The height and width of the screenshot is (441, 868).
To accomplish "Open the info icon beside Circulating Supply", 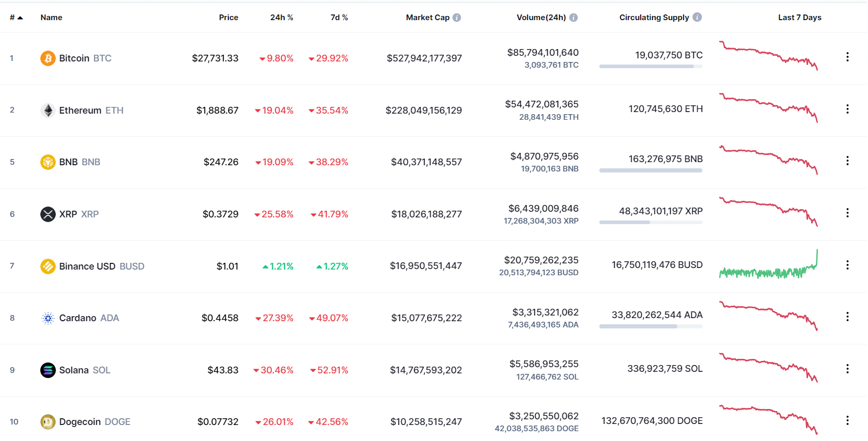I will click(x=697, y=17).
